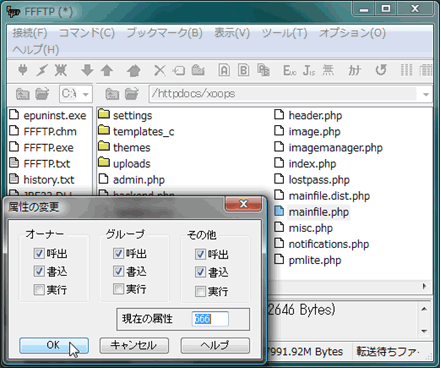Toggle その他 実行 (execute) checkbox
The image size is (441, 369).
point(200,291)
